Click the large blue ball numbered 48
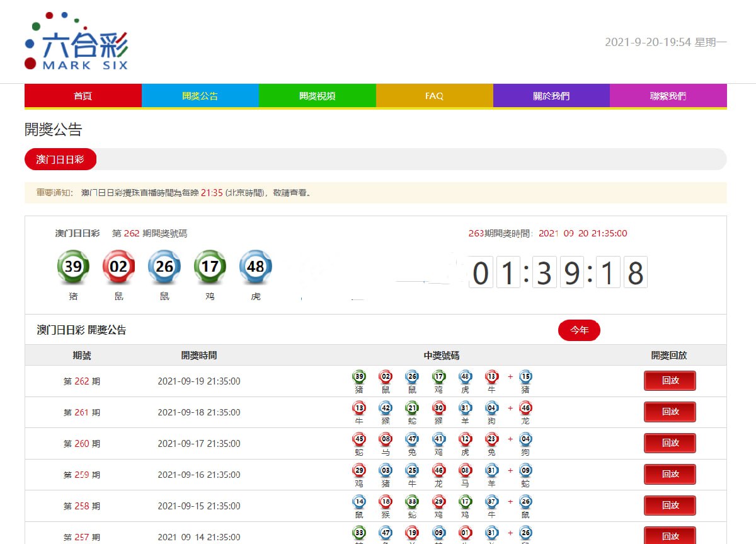Viewport: 756px width, 544px height. pyautogui.click(x=256, y=267)
